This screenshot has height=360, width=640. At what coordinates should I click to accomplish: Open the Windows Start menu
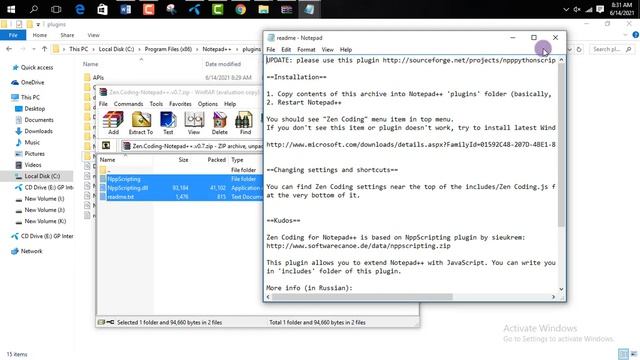tap(11, 9)
